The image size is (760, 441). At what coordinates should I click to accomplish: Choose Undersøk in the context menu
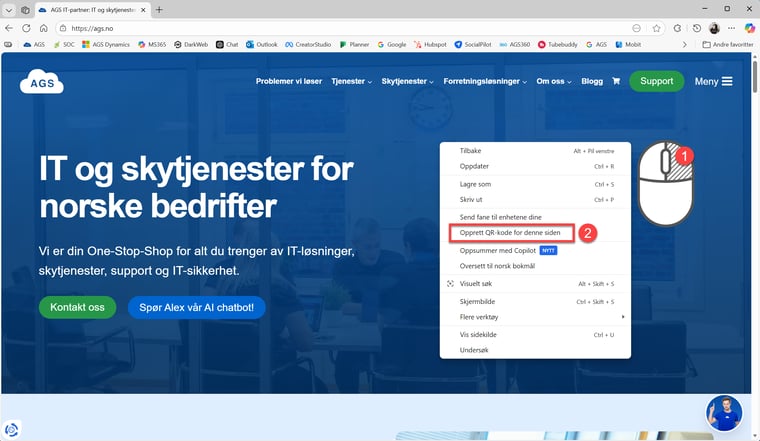click(x=535, y=350)
